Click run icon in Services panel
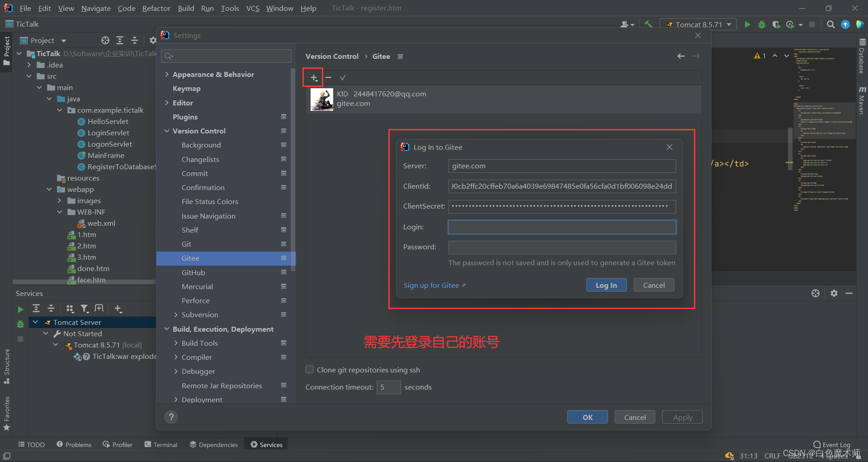This screenshot has height=462, width=868. click(20, 310)
